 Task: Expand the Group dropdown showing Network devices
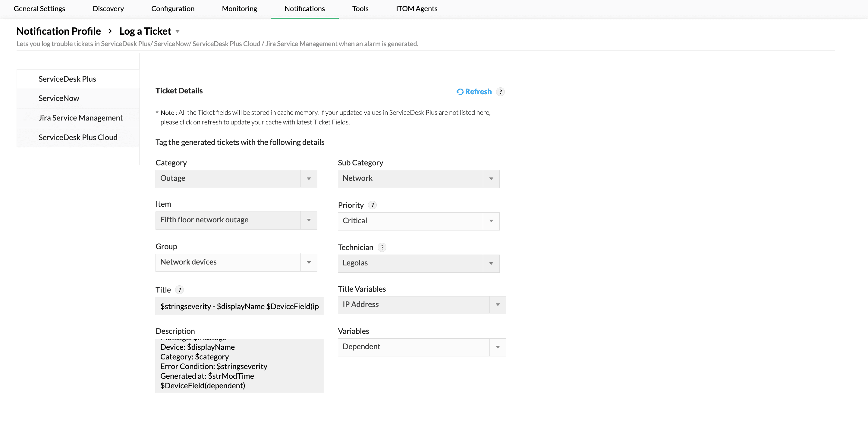(308, 262)
